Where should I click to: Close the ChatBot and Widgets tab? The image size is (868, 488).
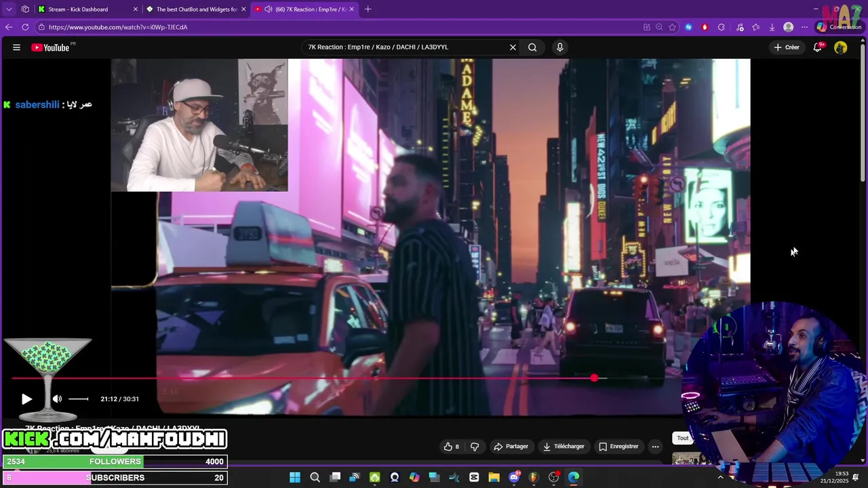click(243, 9)
